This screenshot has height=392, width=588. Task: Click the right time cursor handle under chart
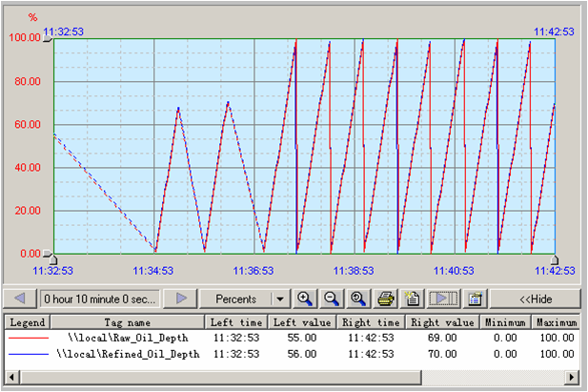(x=555, y=259)
